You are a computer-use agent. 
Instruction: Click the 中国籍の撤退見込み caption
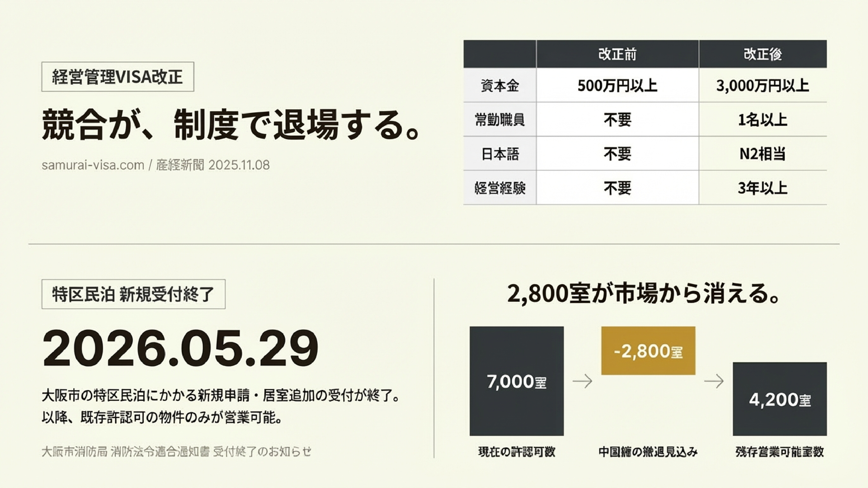tap(648, 452)
